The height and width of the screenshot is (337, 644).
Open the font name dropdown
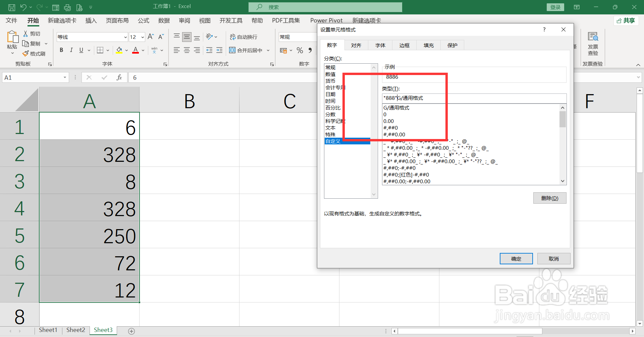[x=125, y=37]
